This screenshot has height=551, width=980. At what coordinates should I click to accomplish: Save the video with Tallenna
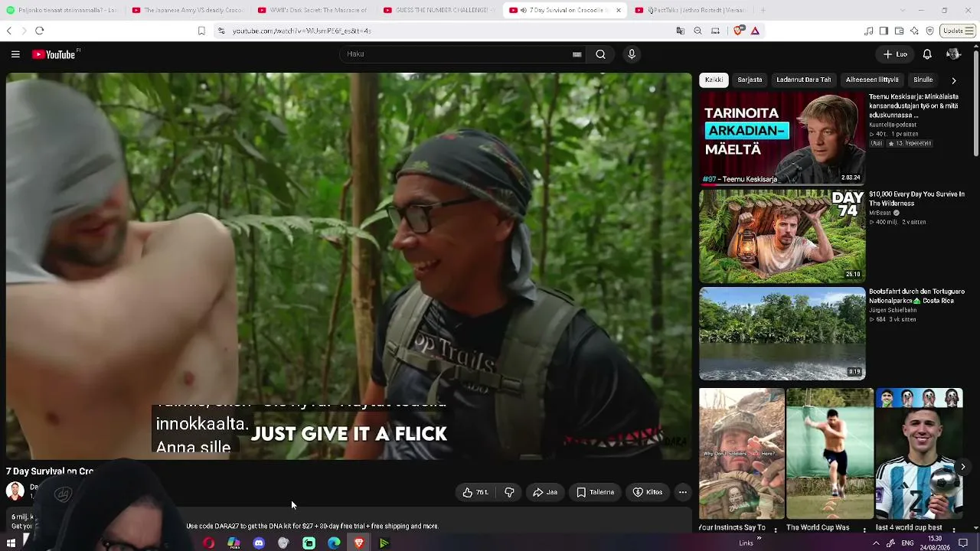click(x=595, y=492)
